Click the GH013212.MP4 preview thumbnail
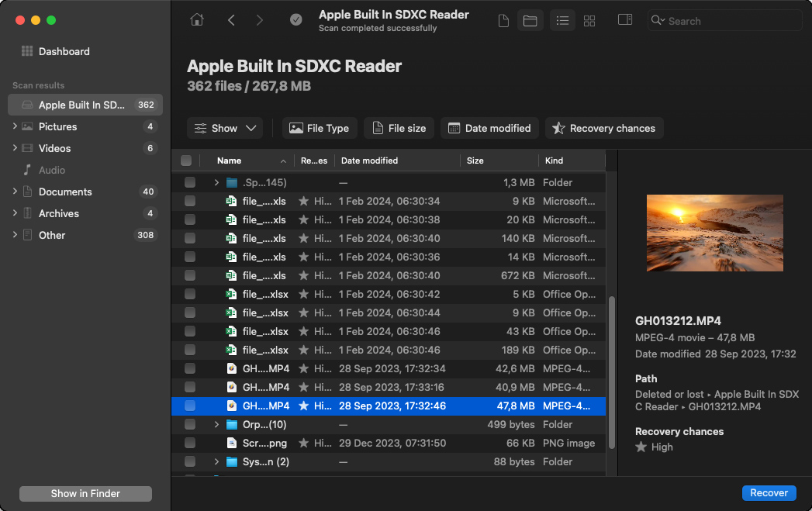The image size is (812, 511). pos(714,233)
